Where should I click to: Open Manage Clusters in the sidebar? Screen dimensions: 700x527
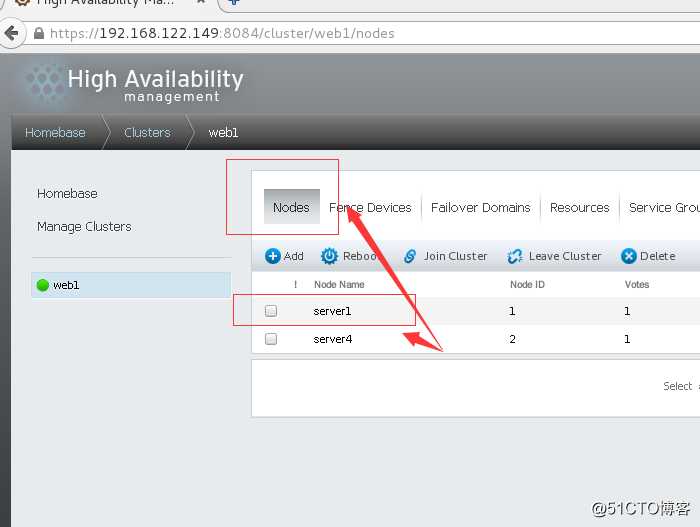pyautogui.click(x=84, y=226)
